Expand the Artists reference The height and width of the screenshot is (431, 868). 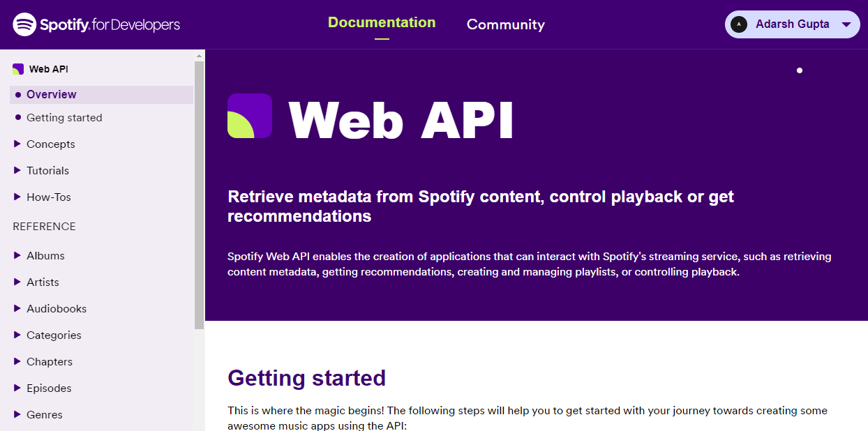tap(43, 282)
